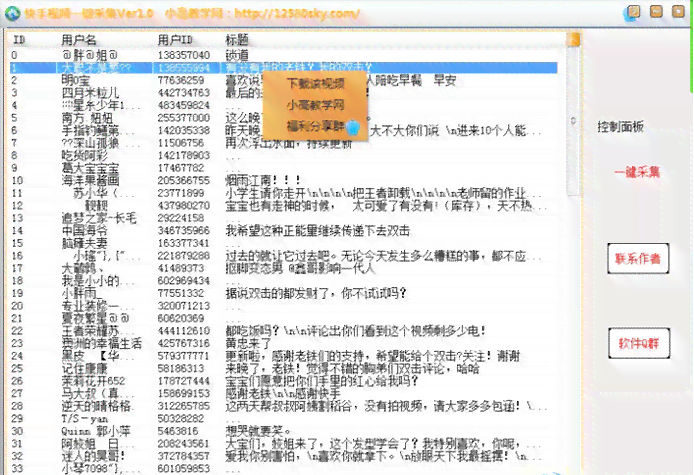
Task: Click user ID 77636259
Action: point(181,81)
